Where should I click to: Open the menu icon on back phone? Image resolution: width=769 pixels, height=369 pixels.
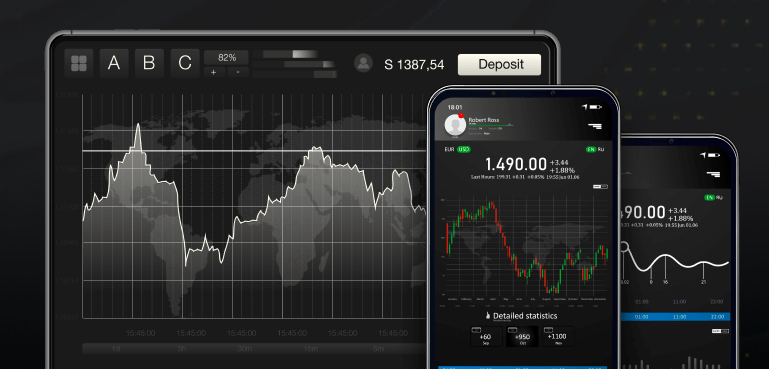713,174
